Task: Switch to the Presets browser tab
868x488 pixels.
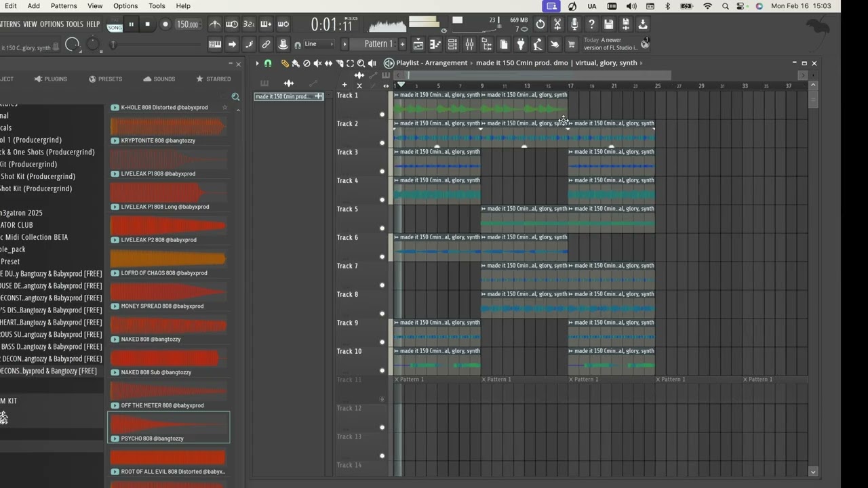Action: [x=105, y=79]
